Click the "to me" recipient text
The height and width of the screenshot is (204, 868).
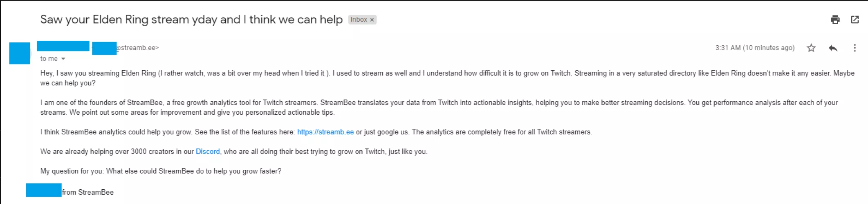click(49, 59)
